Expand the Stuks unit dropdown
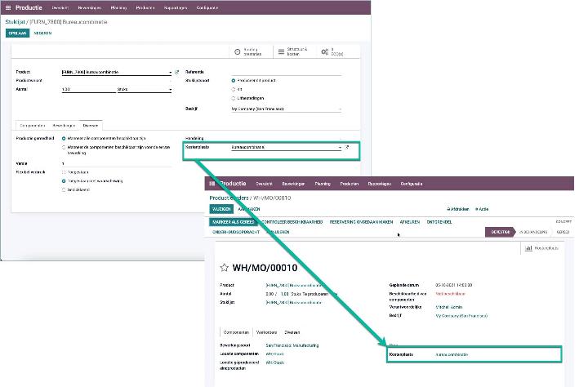Screen dimensions: 588x387 coord(170,90)
